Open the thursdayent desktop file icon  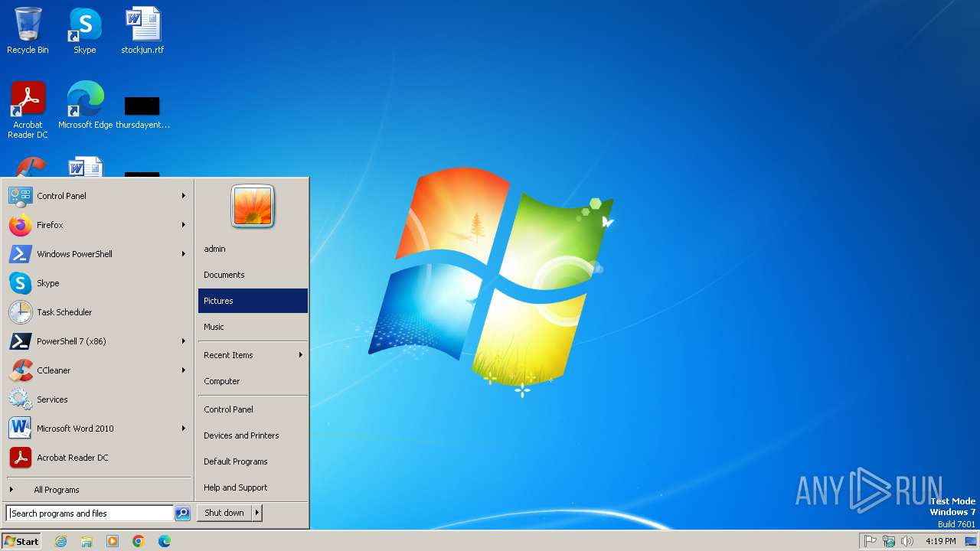click(142, 112)
